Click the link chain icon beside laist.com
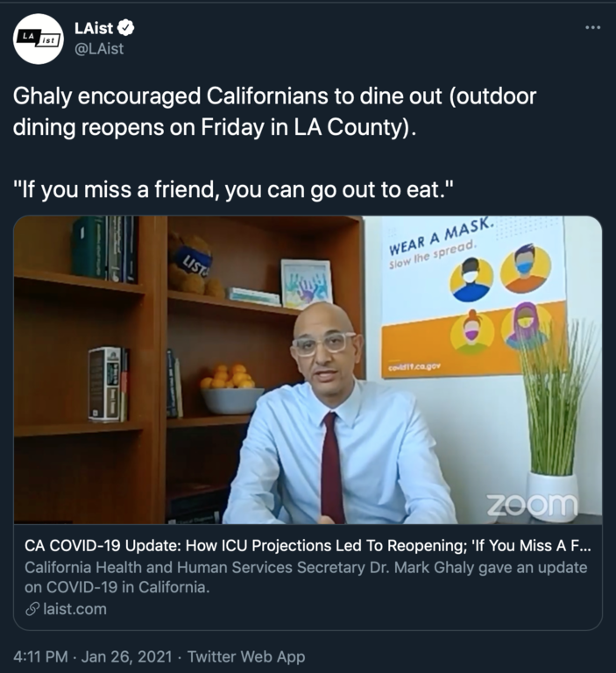 (32, 608)
